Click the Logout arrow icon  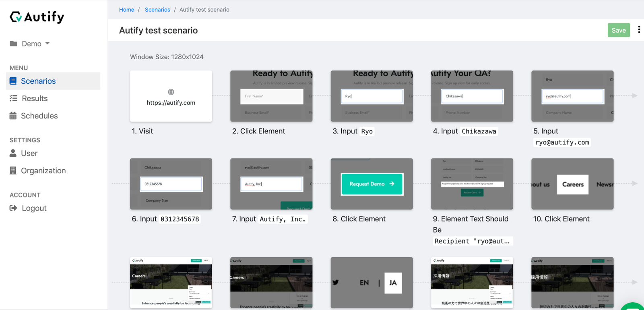point(13,208)
